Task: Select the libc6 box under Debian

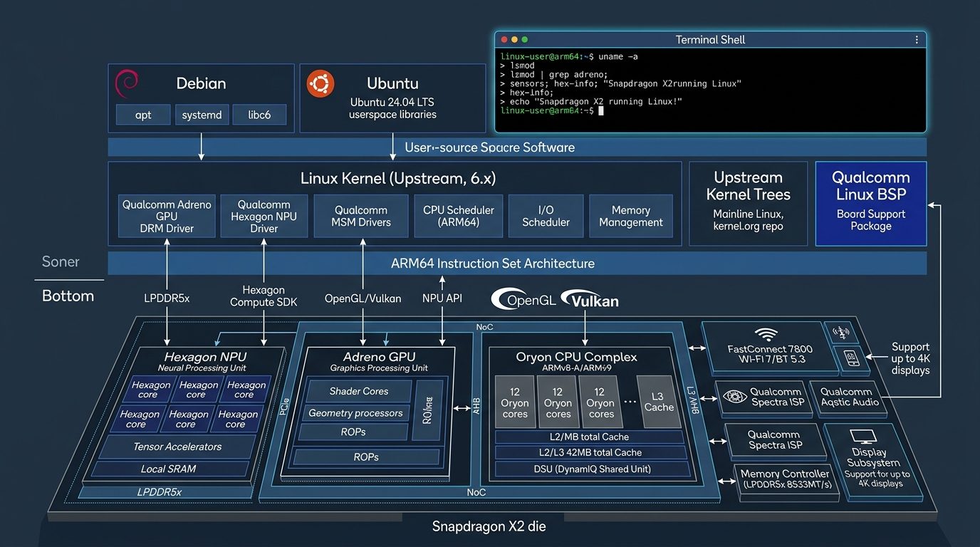Action: (259, 115)
